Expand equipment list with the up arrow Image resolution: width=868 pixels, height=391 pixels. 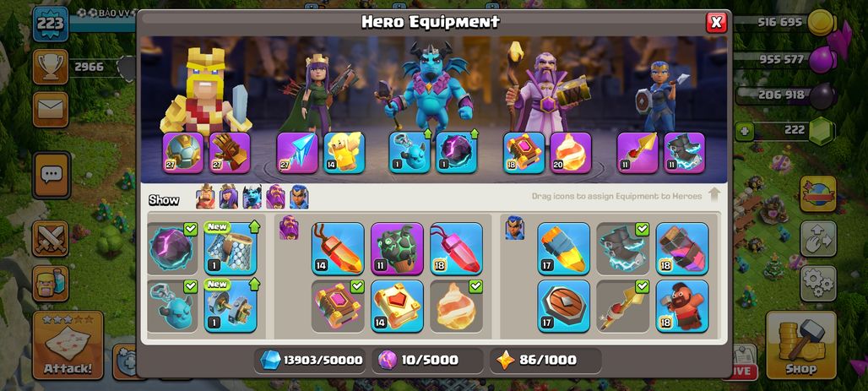pyautogui.click(x=714, y=195)
